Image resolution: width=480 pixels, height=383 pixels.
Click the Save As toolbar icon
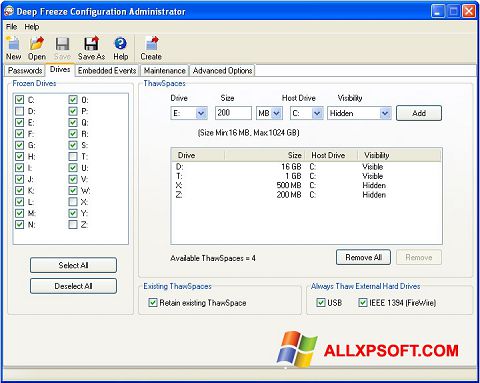(x=91, y=48)
